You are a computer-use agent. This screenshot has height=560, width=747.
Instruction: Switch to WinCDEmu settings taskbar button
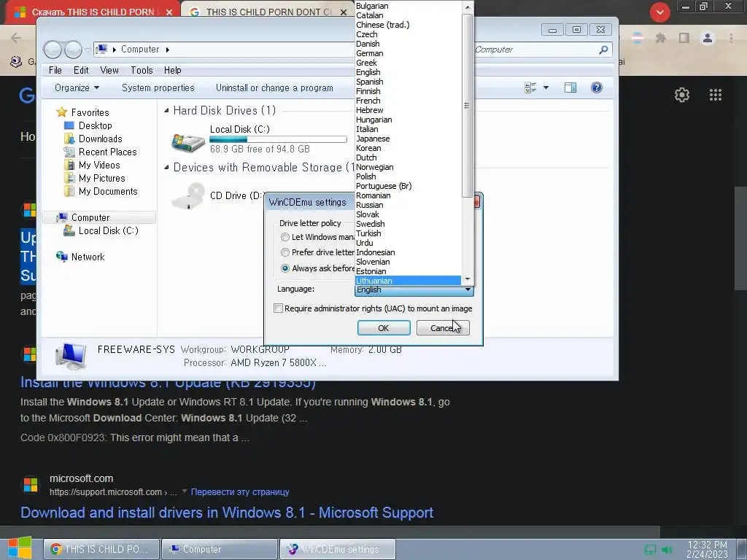pyautogui.click(x=337, y=549)
